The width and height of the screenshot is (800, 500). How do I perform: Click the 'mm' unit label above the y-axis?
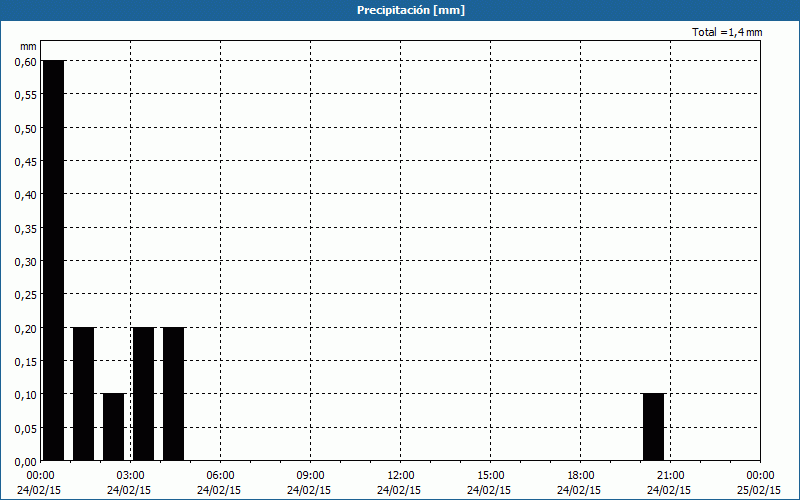coord(29,46)
